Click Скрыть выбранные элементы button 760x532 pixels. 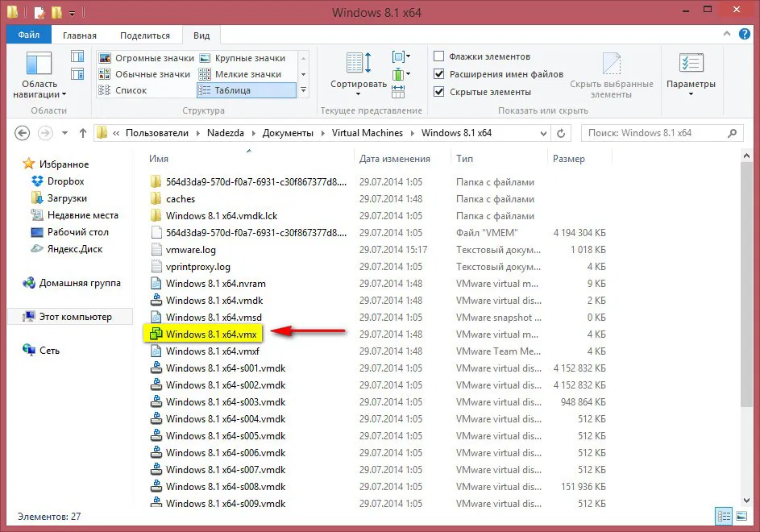pyautogui.click(x=611, y=75)
